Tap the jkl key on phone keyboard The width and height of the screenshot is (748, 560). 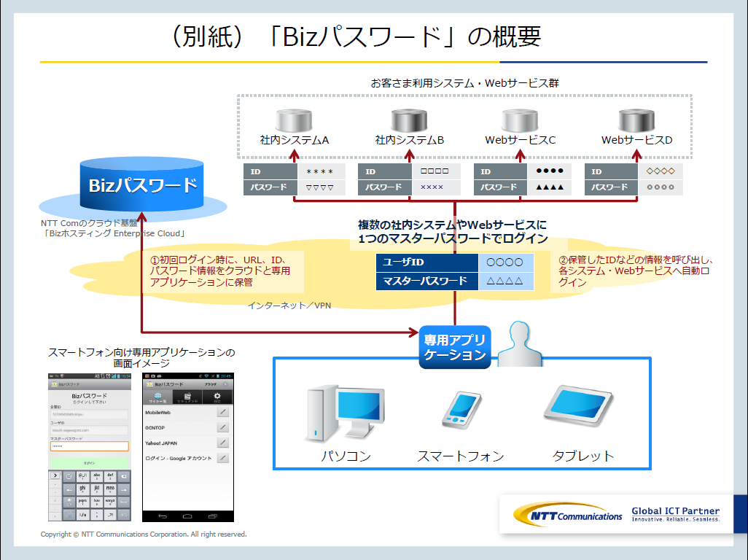point(97,489)
